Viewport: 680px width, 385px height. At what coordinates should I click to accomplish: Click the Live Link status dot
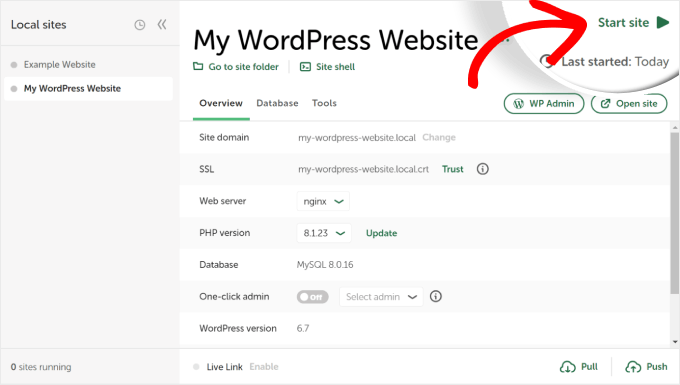pyautogui.click(x=196, y=367)
